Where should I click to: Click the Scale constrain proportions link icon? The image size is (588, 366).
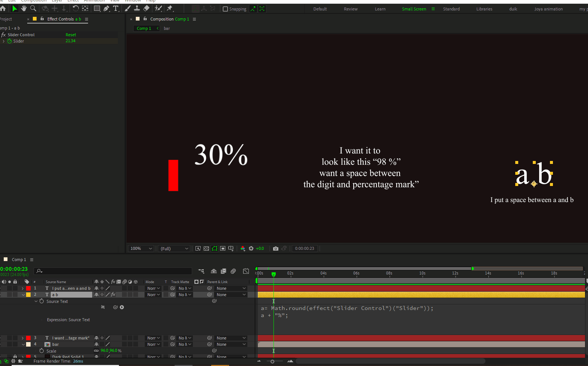(x=96, y=351)
